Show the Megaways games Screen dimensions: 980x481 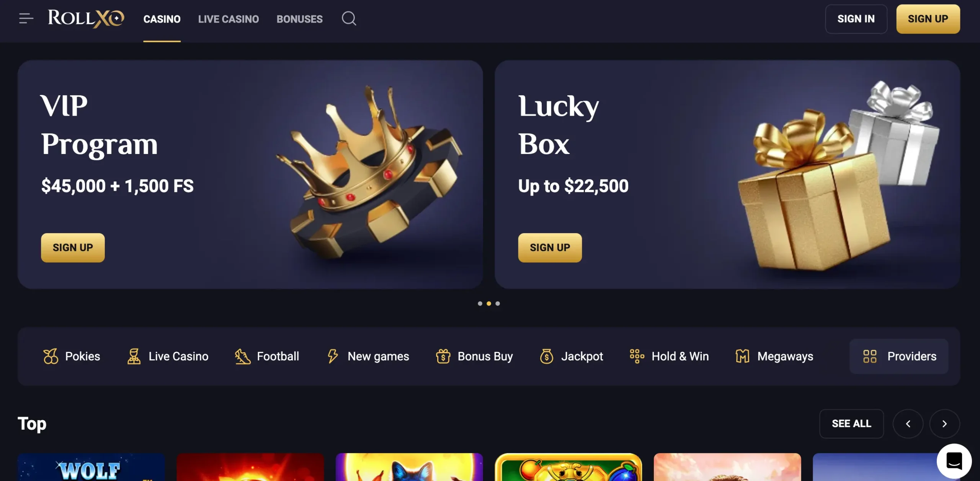(774, 356)
